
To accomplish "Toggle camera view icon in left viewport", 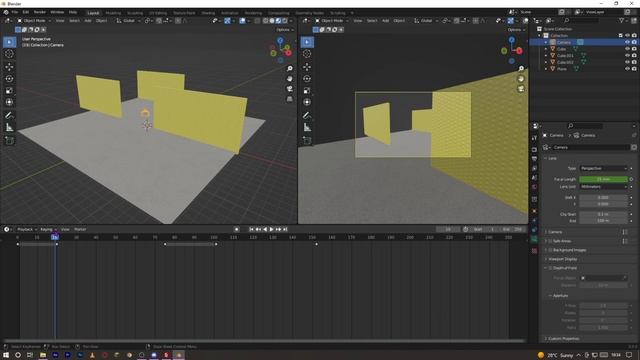I will (x=289, y=89).
